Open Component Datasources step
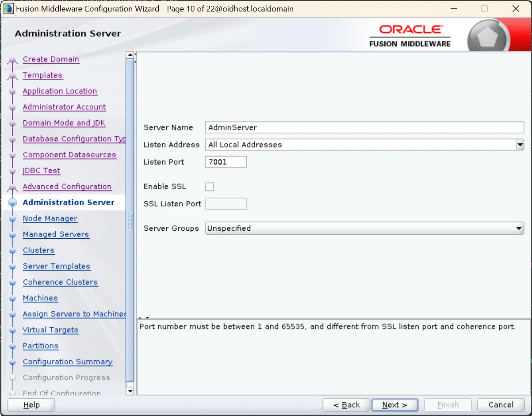 point(69,155)
